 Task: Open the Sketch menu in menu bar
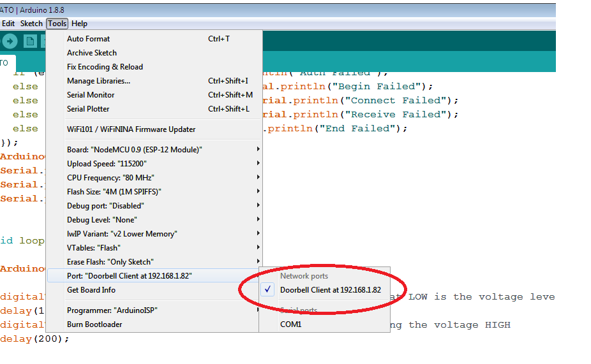31,24
